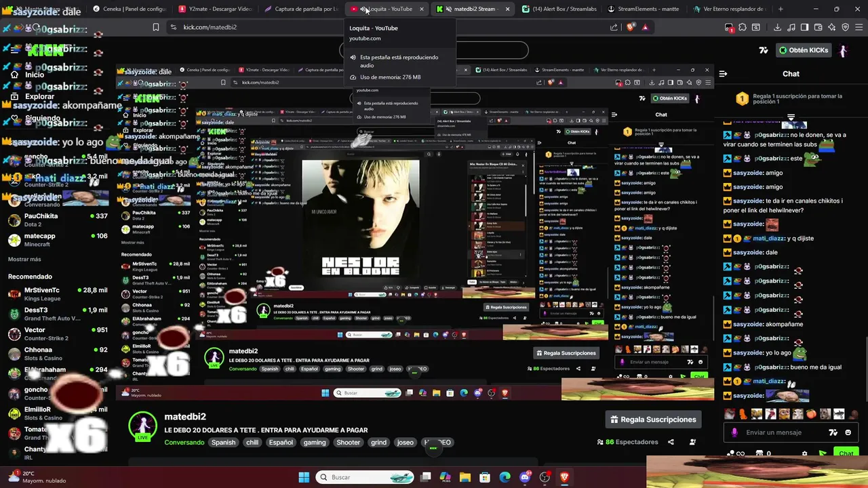Open the browser extensions puzzle icon
Image resolution: width=868 pixels, height=488 pixels.
(743, 27)
